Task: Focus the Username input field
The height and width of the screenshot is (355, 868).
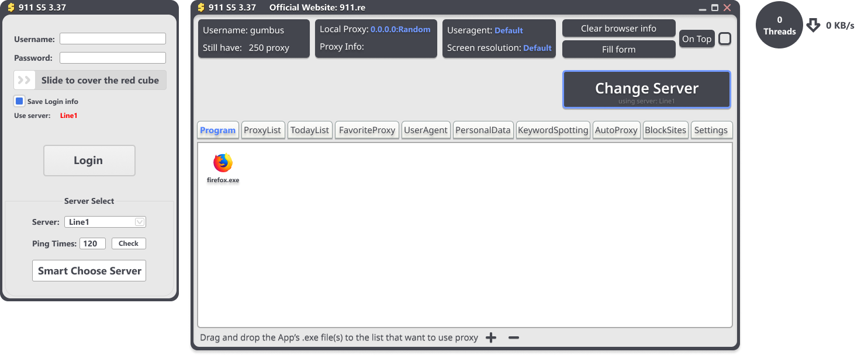Action: coord(113,39)
